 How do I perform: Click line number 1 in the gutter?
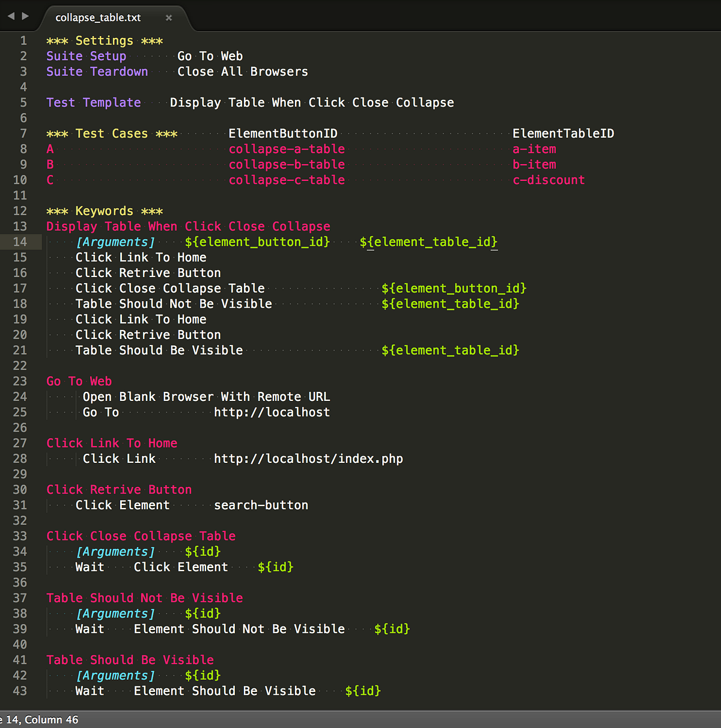point(23,40)
